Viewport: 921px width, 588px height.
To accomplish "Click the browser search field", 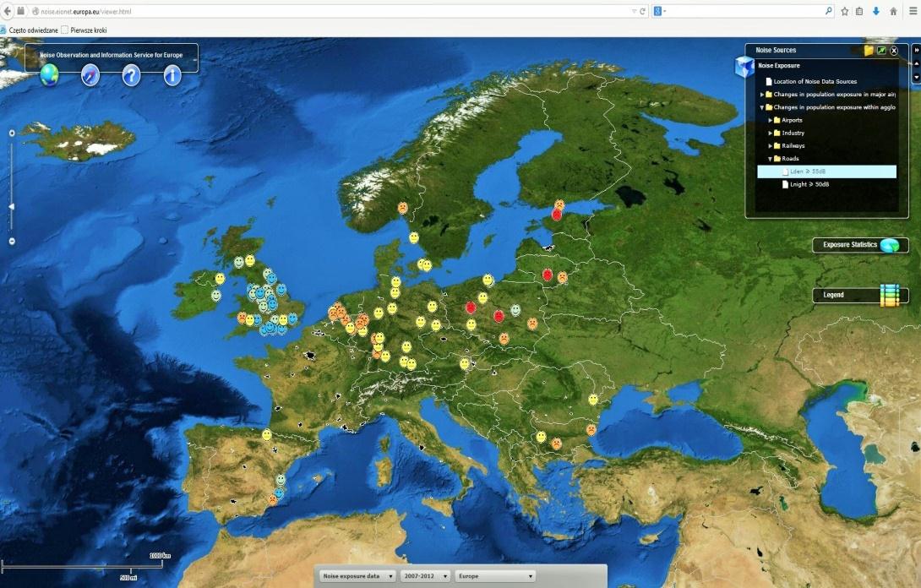I will point(743,11).
